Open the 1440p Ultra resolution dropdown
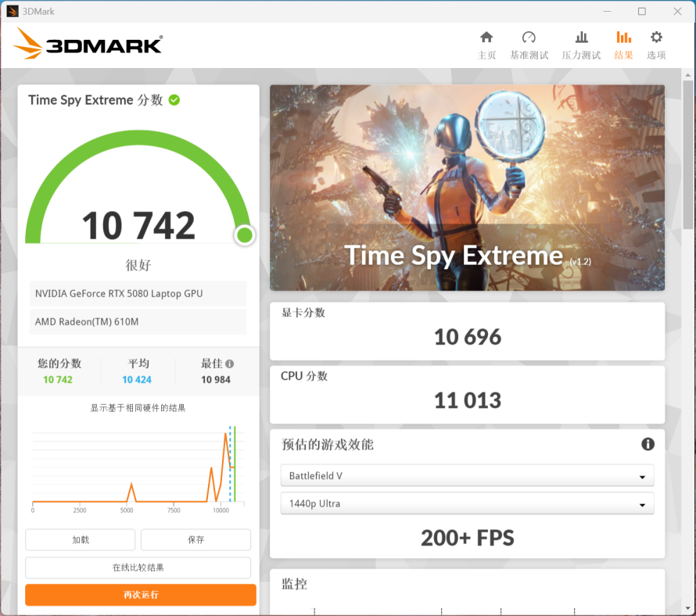 (x=467, y=503)
